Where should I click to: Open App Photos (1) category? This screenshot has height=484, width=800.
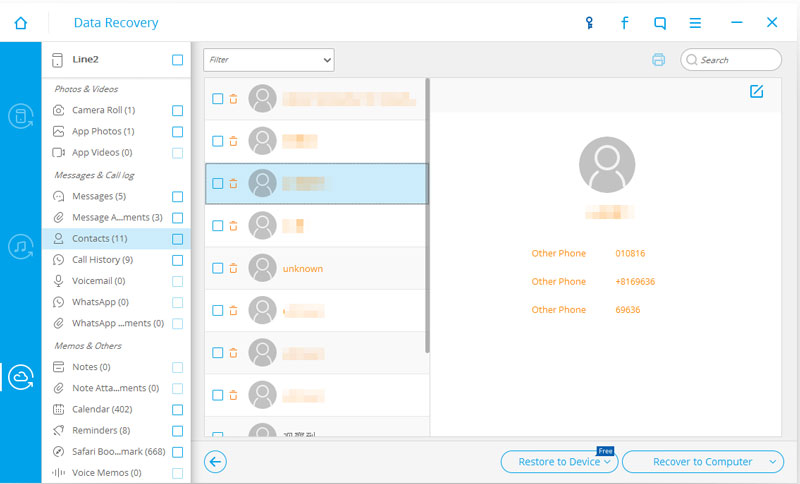[103, 132]
